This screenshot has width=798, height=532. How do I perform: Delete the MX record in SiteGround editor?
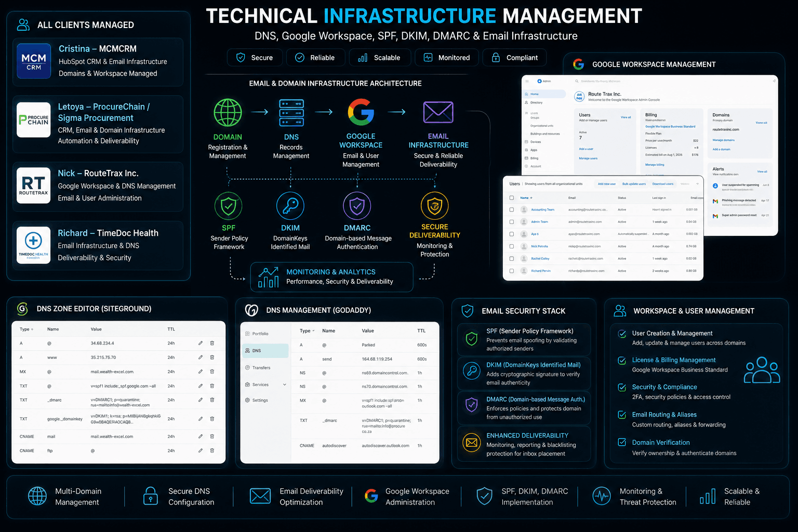click(x=212, y=371)
